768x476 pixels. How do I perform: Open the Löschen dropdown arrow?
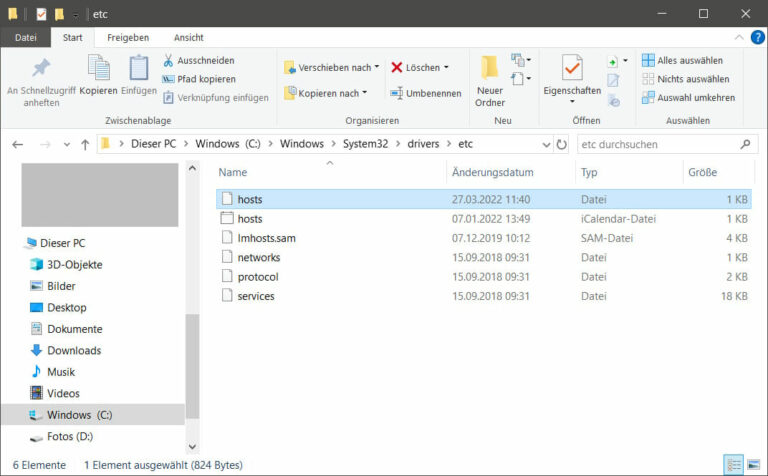(446, 67)
